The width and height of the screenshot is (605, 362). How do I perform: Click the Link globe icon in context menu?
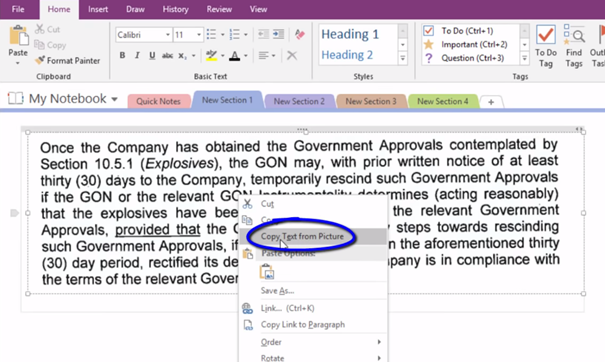point(247,308)
